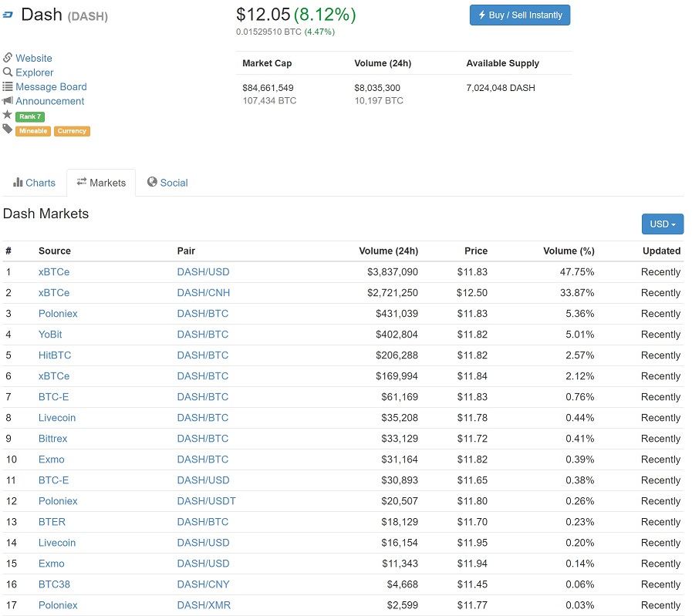
Task: Click the 7,024,048 DASH supply value
Action: tap(501, 88)
